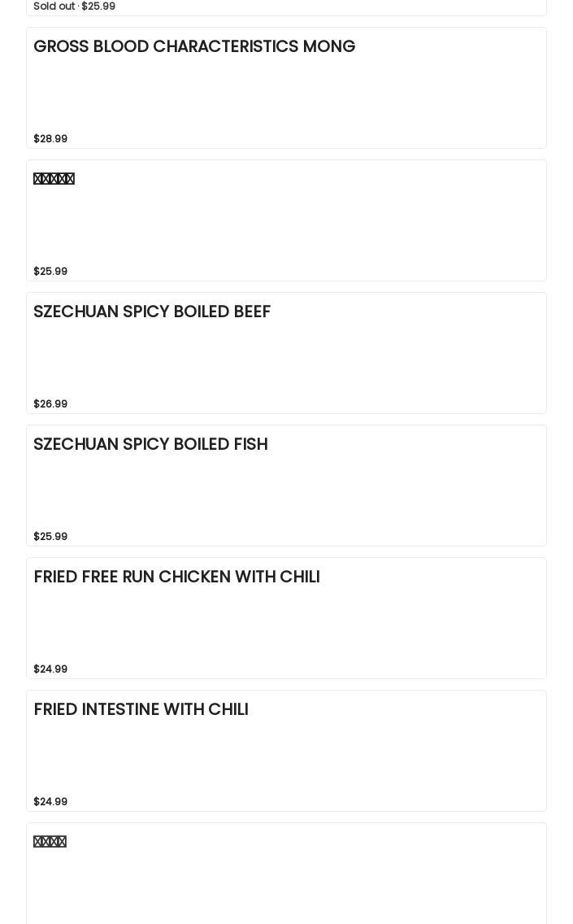Open Fried Intestine With Chili item

pyautogui.click(x=141, y=709)
